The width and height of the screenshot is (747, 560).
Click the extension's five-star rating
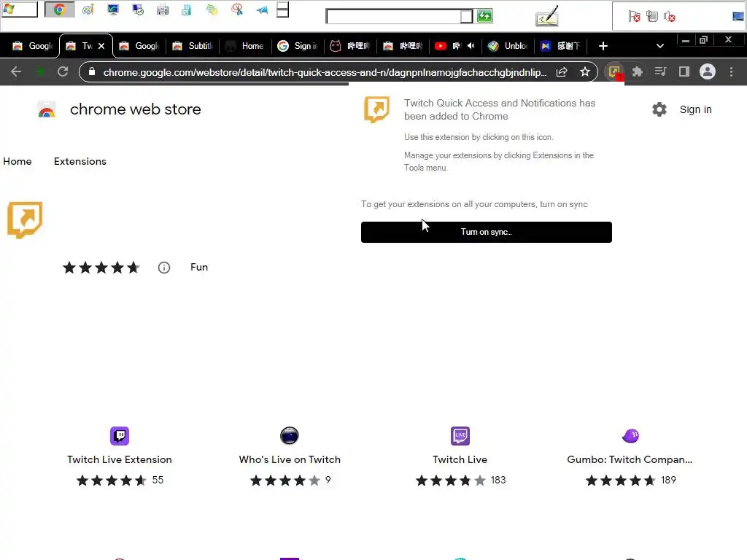(x=101, y=268)
